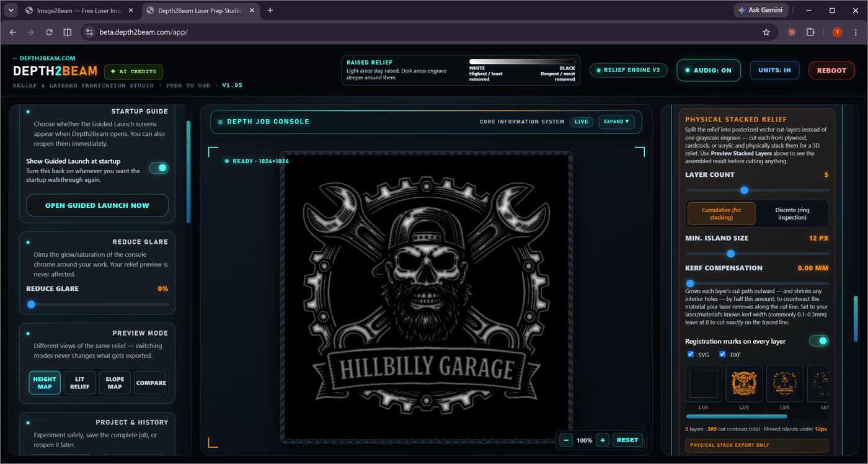Image resolution: width=868 pixels, height=464 pixels.
Task: Zoom out with the minus button
Action: pyautogui.click(x=566, y=440)
